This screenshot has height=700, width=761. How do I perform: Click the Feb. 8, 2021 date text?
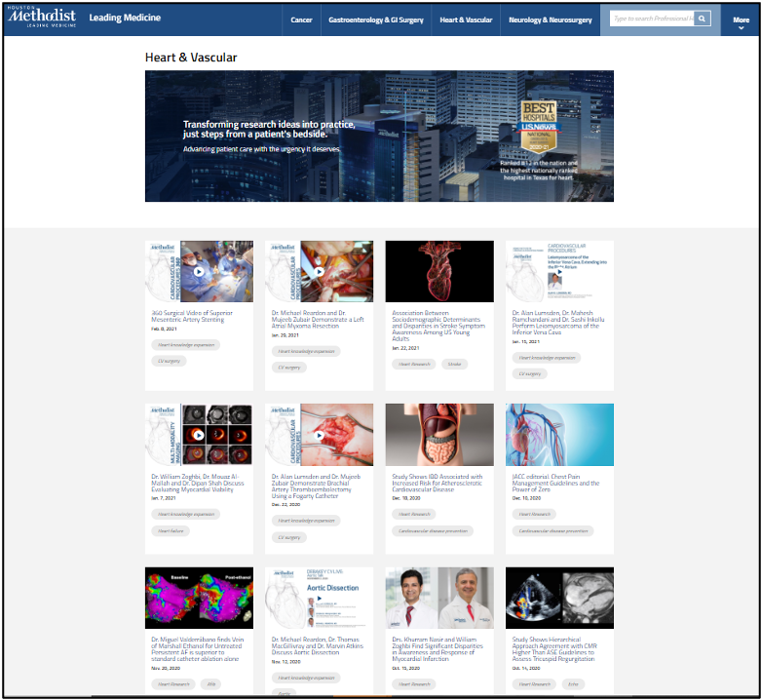(x=164, y=330)
